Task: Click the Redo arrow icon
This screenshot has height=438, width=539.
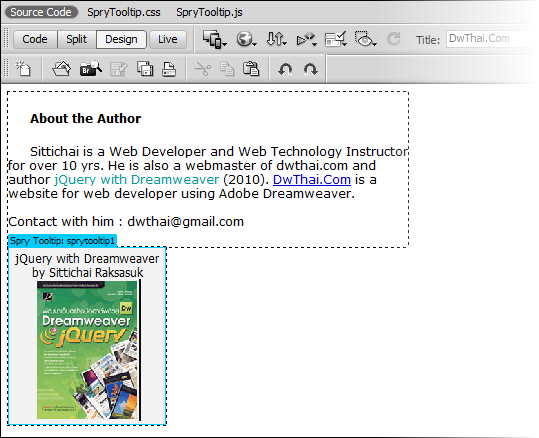Action: coord(310,69)
